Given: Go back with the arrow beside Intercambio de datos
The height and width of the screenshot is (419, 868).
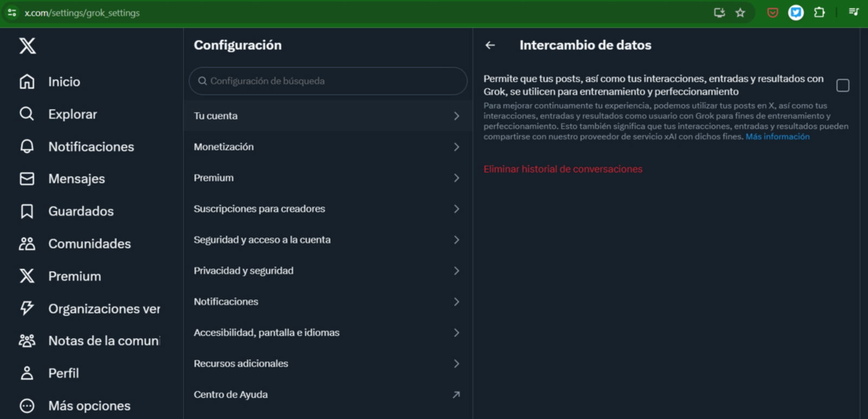Looking at the screenshot, I should pos(490,45).
